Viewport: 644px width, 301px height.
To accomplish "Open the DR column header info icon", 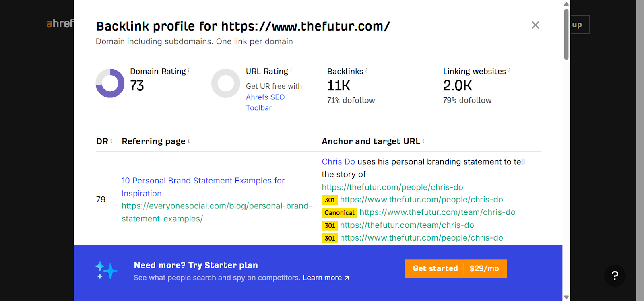I will pos(111,141).
